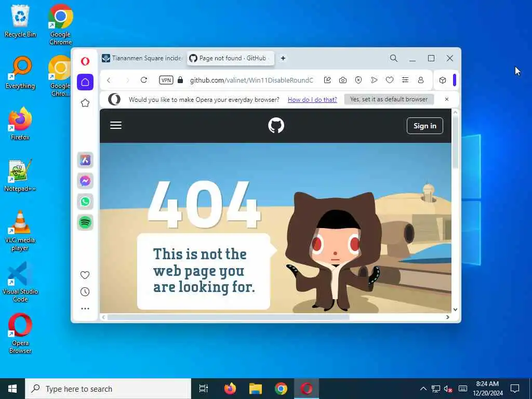This screenshot has width=532, height=399.
Task: Click the page scroll down arrow
Action: click(x=455, y=310)
